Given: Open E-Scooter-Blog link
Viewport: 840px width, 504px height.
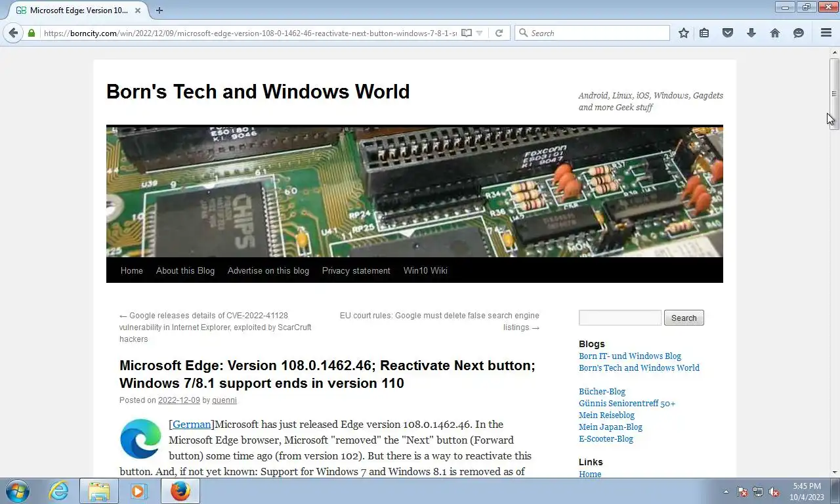Looking at the screenshot, I should [606, 438].
